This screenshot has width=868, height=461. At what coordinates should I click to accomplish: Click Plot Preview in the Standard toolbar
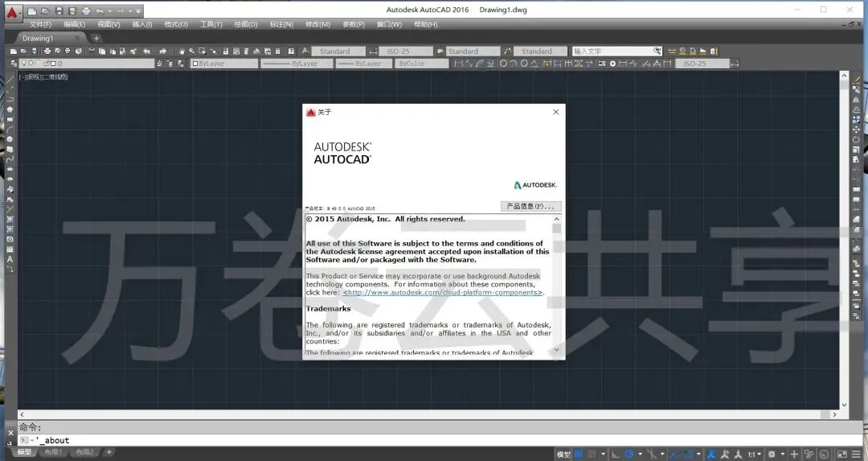pyautogui.click(x=57, y=51)
